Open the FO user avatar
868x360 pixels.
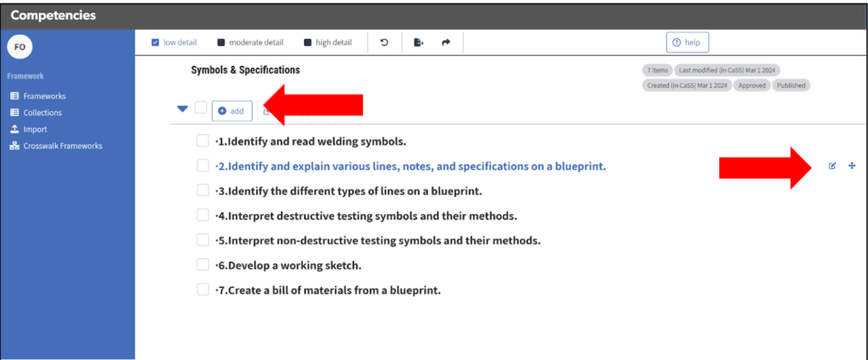click(19, 47)
